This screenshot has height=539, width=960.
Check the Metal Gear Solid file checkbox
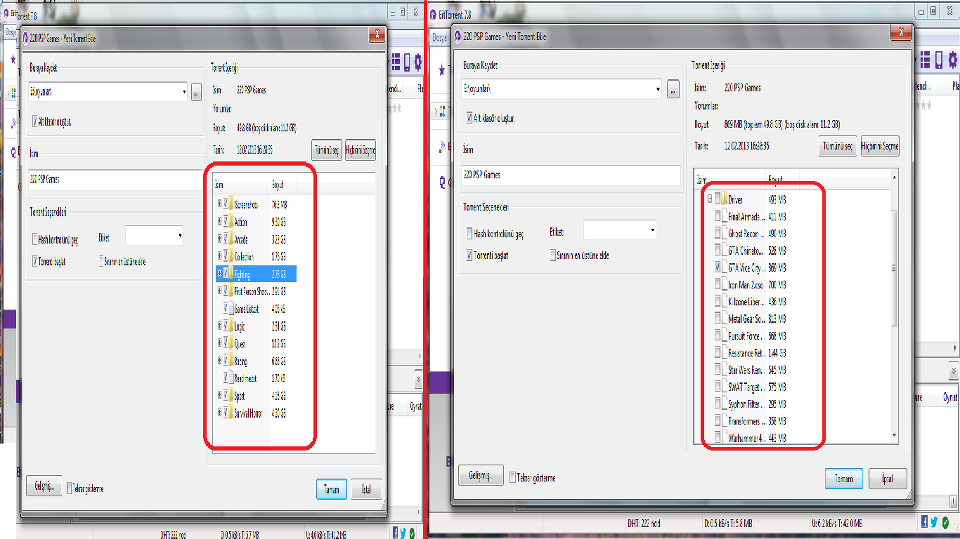tap(718, 318)
